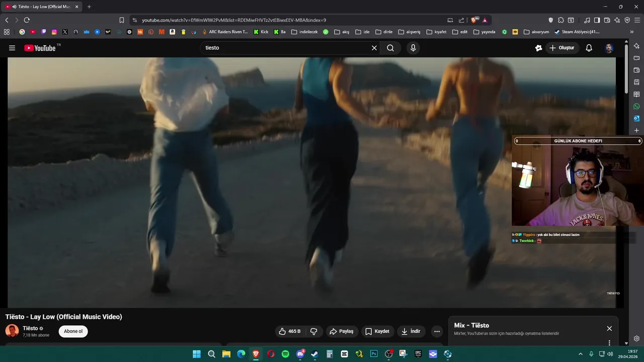Image resolution: width=644 pixels, height=362 pixels.
Task: Open the X (Twitter) bookmark icon
Action: click(x=65, y=32)
